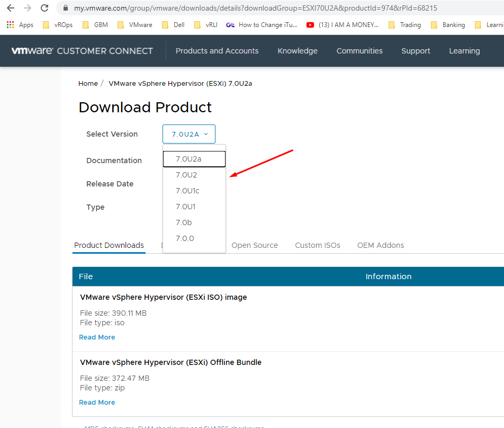504x428 pixels.
Task: Open the vROps bookmark folder
Action: pos(58,25)
